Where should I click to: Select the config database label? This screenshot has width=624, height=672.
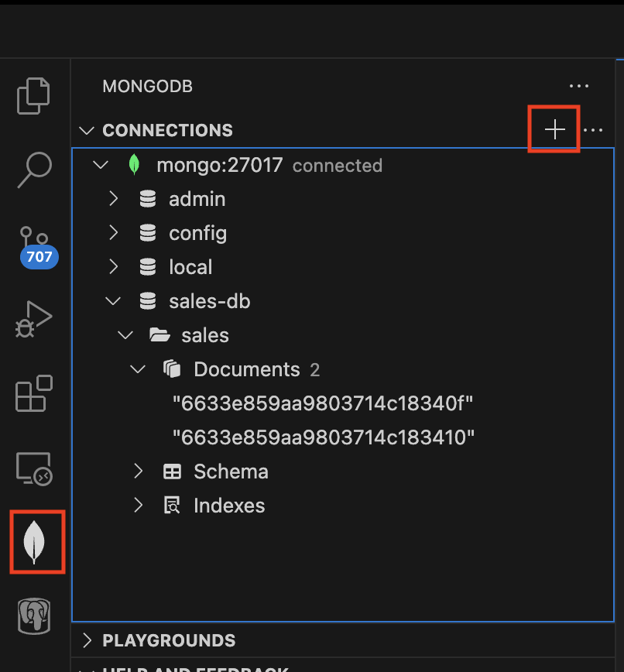(x=198, y=234)
